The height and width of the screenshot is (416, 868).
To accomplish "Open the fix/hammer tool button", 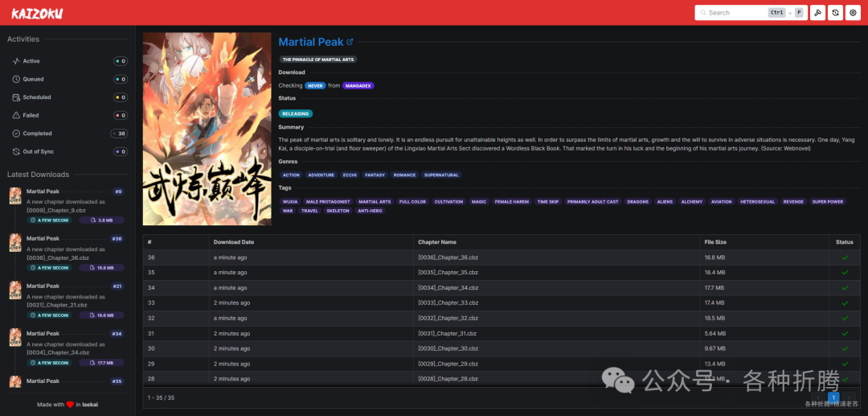I will (x=817, y=13).
